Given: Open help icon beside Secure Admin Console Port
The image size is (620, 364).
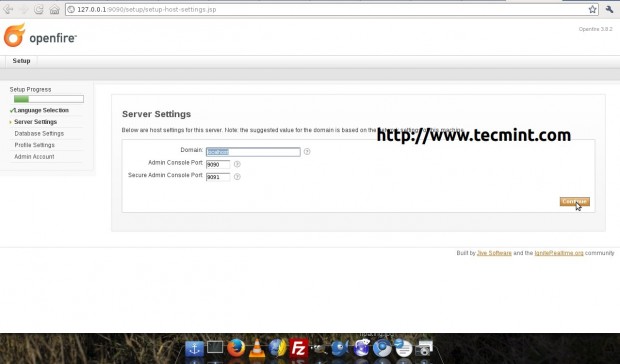Looking at the screenshot, I should tap(237, 177).
